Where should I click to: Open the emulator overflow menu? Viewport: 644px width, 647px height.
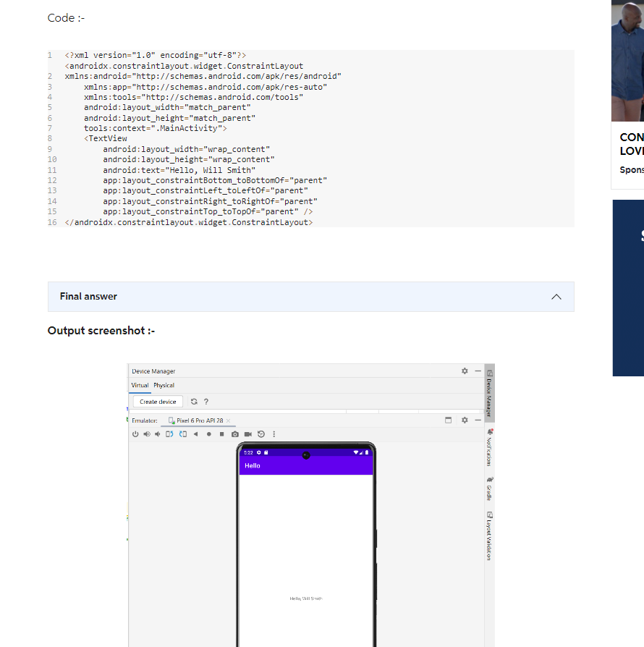pos(273,434)
